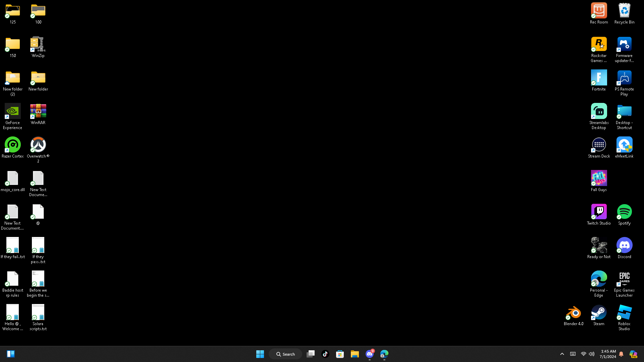Open Desktop - Shortcut folder icon

(624, 116)
